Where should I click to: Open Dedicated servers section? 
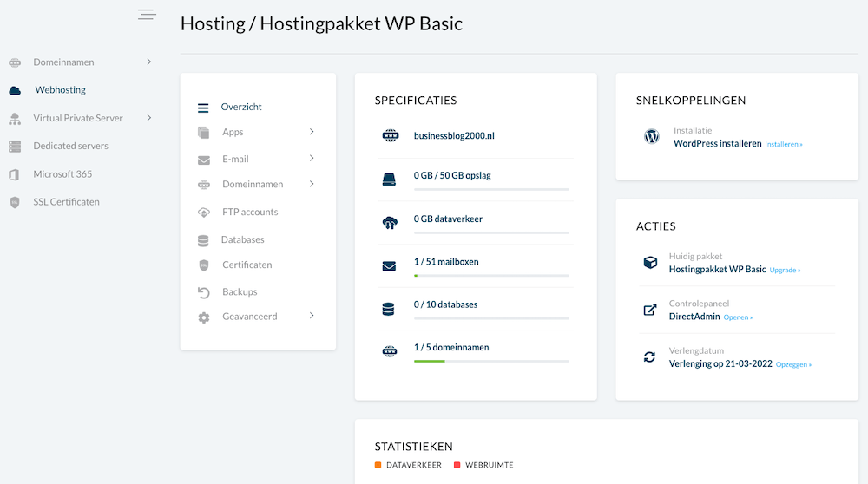[x=71, y=146]
